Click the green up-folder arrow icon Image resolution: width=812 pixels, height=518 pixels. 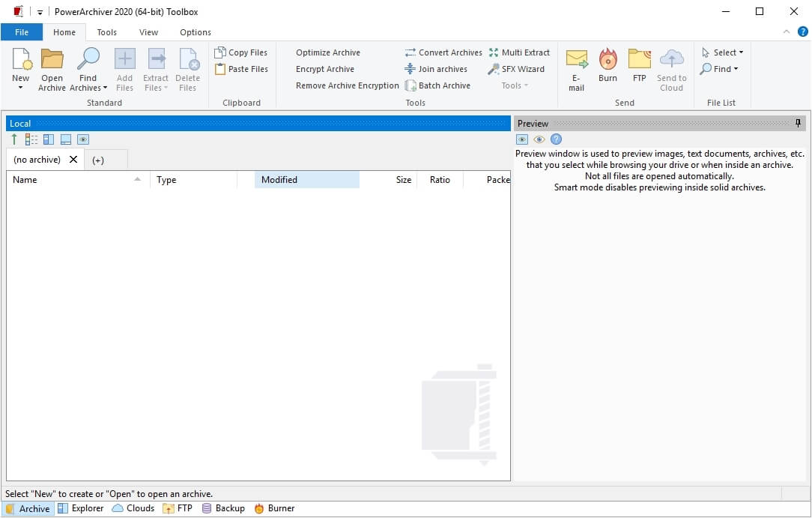(14, 139)
